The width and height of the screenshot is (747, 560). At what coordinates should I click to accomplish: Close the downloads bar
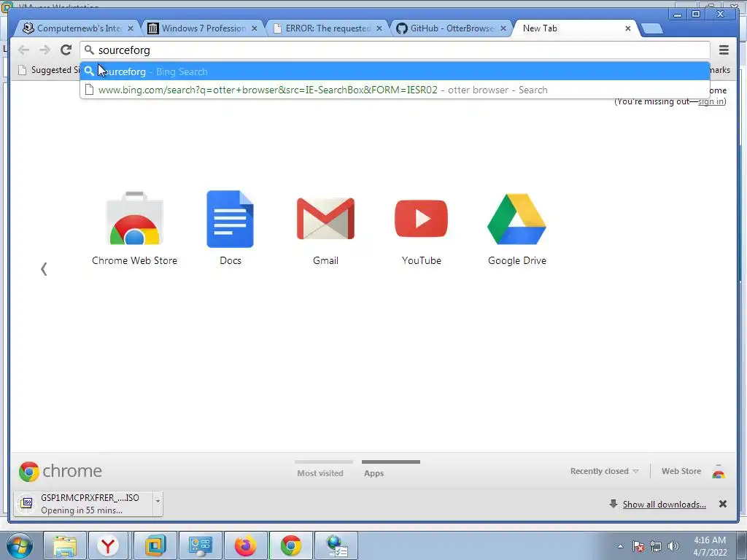click(723, 504)
